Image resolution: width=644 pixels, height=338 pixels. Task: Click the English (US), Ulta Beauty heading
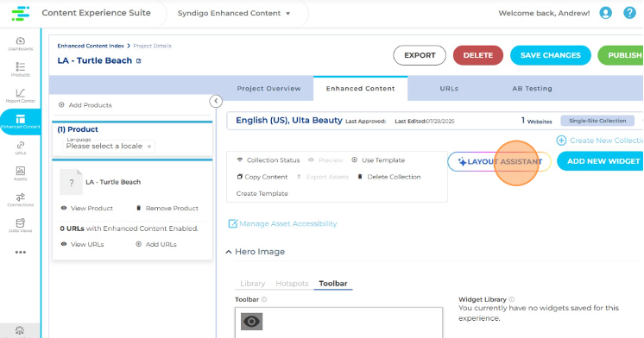point(288,121)
